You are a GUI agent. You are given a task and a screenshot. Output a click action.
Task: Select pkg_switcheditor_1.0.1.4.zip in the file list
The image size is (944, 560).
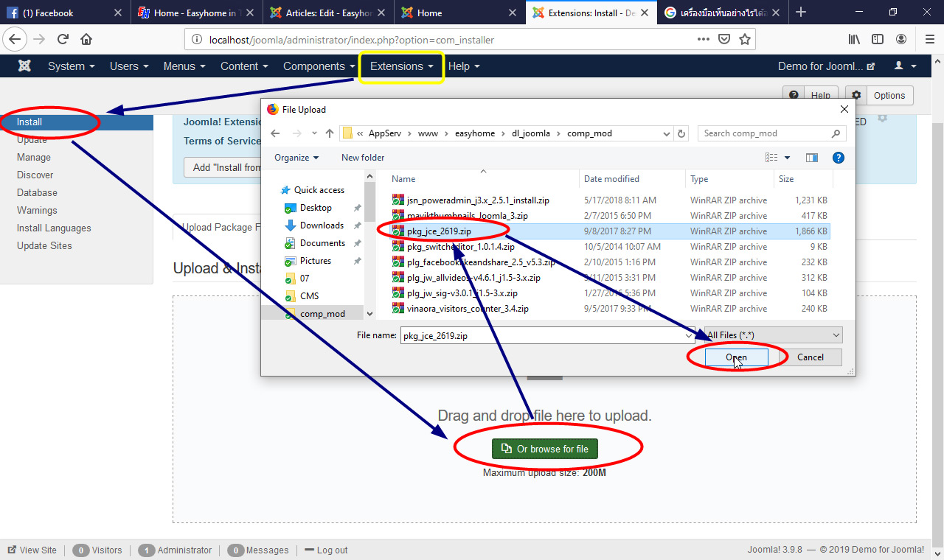[x=459, y=246]
